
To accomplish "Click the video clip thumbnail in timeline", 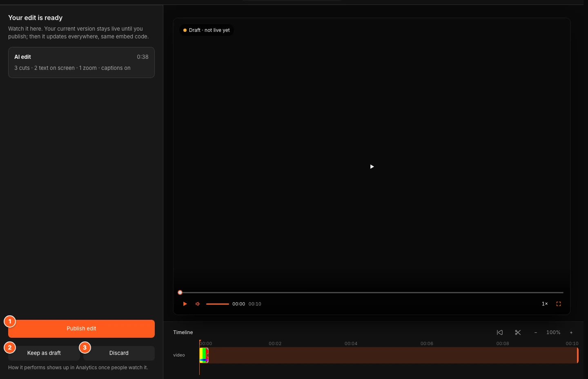I will (x=204, y=355).
